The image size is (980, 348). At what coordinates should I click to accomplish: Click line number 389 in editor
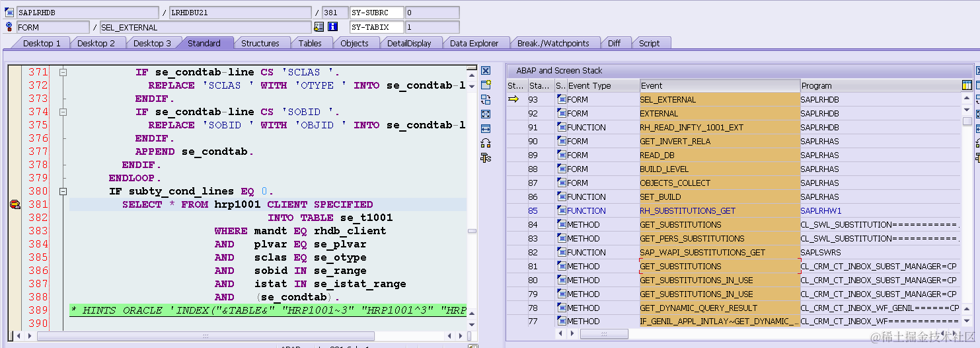(38, 310)
